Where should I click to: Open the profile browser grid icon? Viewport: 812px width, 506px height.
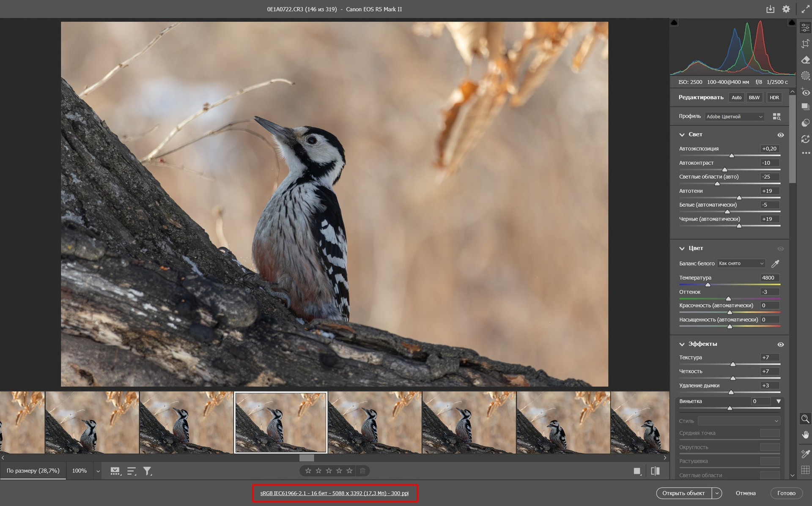pyautogui.click(x=776, y=117)
